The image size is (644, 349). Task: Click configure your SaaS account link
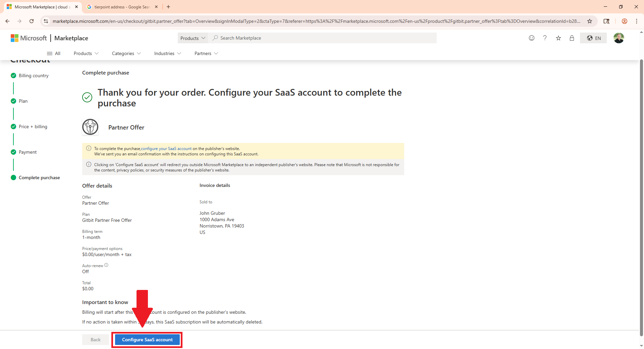(x=166, y=149)
